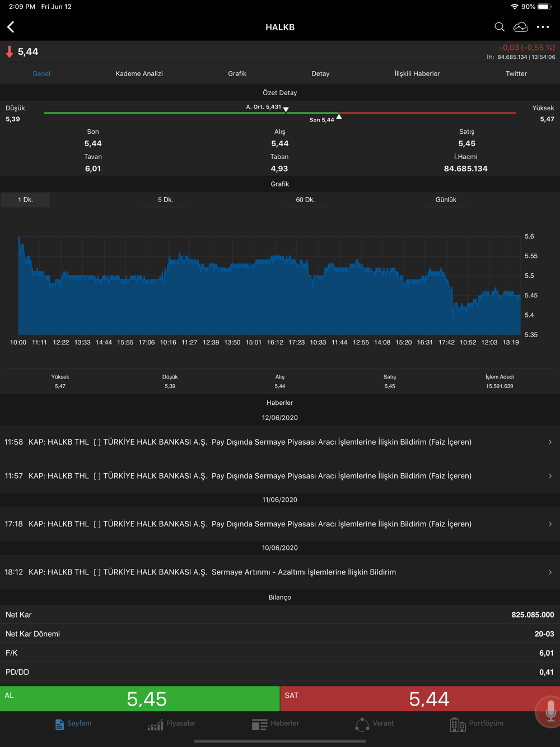Tap the Tavan value 6,01
Screen dimensions: 560x747
[93, 169]
